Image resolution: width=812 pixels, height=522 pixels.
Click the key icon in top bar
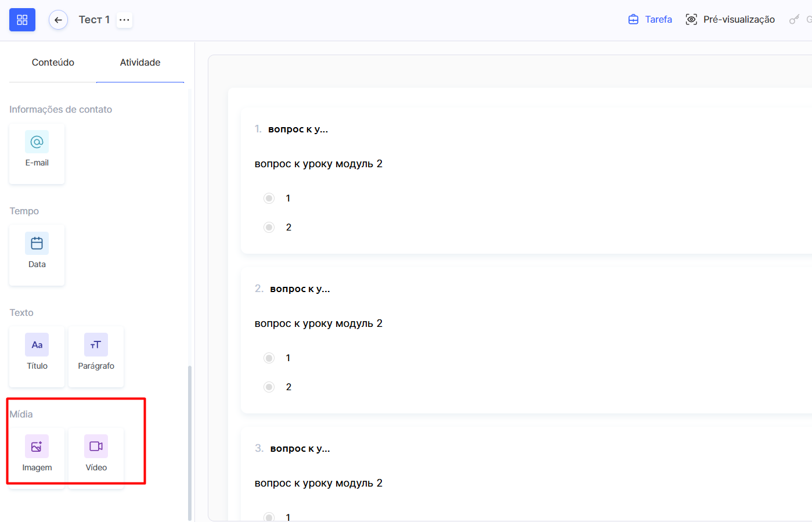pyautogui.click(x=794, y=20)
